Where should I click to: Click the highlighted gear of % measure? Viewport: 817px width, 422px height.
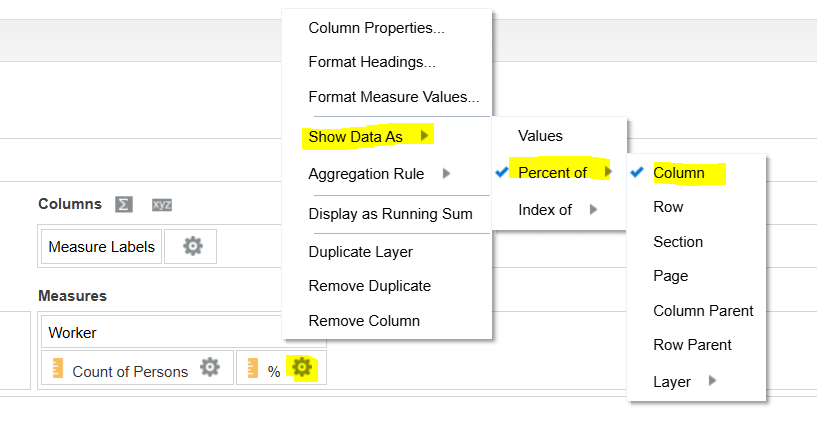(302, 367)
